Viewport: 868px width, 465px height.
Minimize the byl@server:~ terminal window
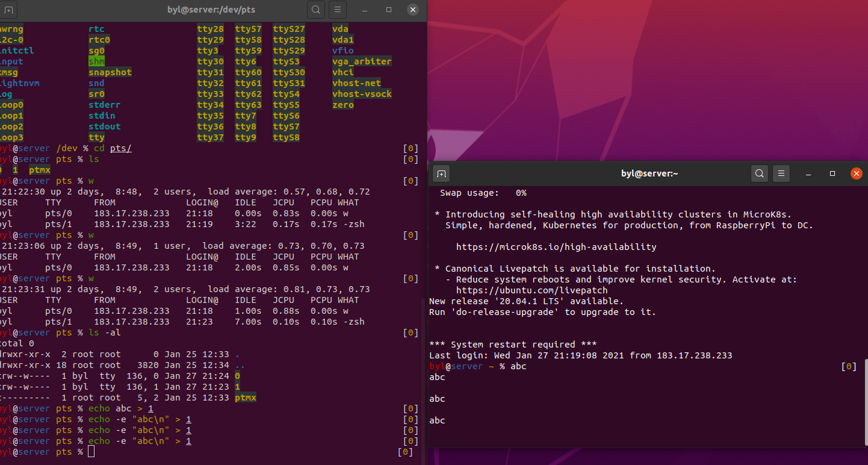click(809, 173)
